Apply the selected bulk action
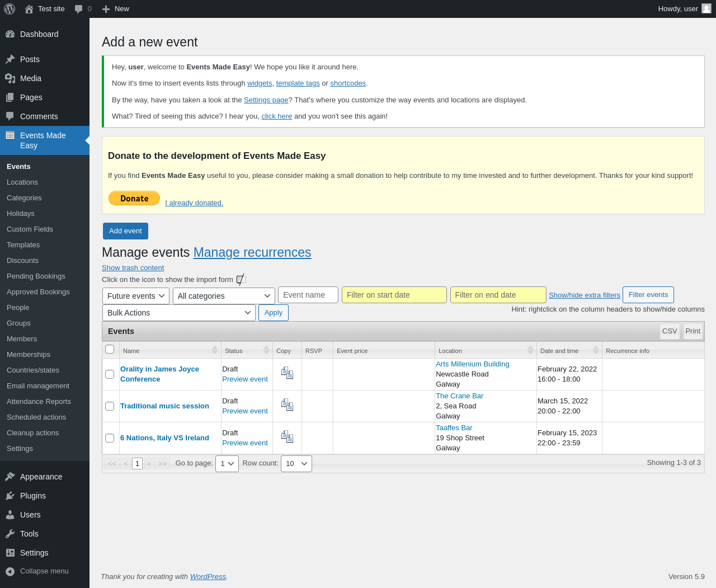716x588 pixels. pyautogui.click(x=274, y=313)
